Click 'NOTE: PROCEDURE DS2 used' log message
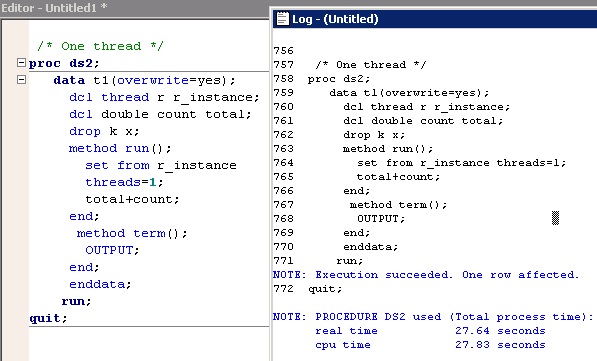 click(x=433, y=317)
